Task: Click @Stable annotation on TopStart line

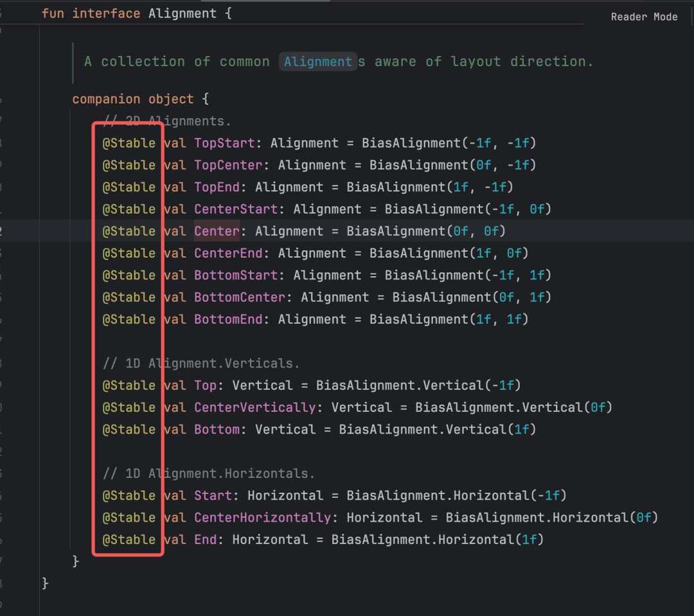Action: [x=129, y=143]
